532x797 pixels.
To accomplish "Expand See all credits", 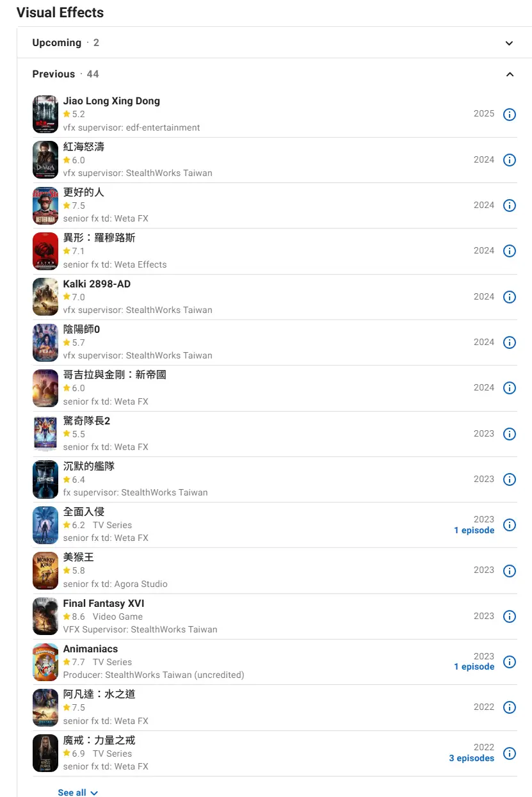I will click(x=78, y=793).
